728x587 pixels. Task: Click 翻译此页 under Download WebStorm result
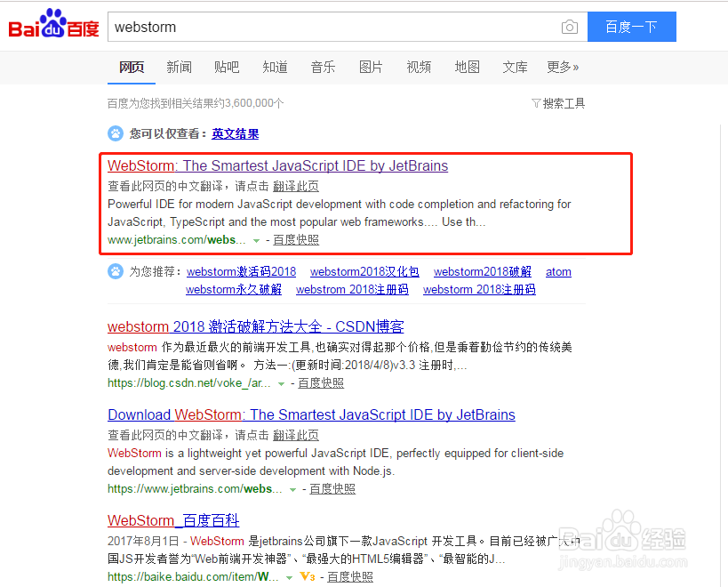coord(296,435)
